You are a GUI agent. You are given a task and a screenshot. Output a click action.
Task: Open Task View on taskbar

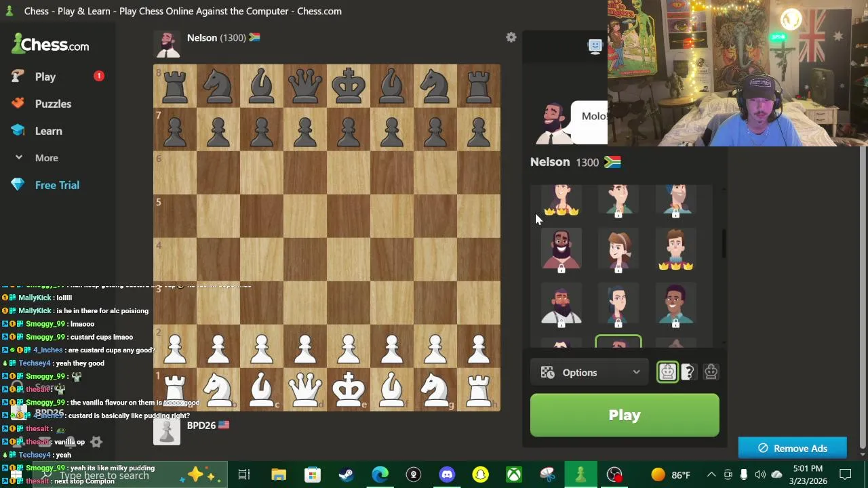(243, 474)
